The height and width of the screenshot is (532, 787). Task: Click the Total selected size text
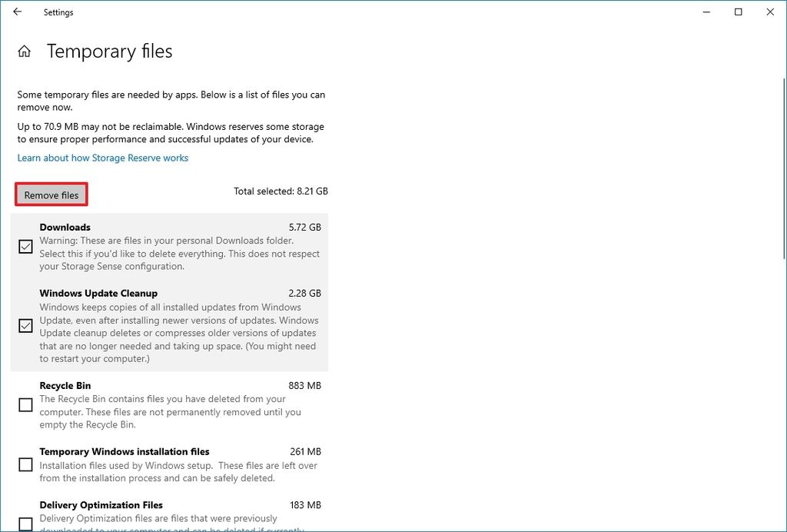click(281, 191)
